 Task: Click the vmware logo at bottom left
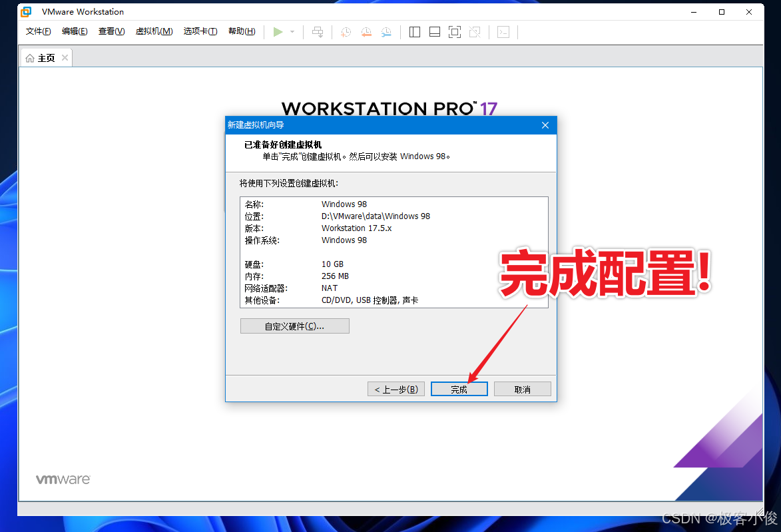coord(63,479)
